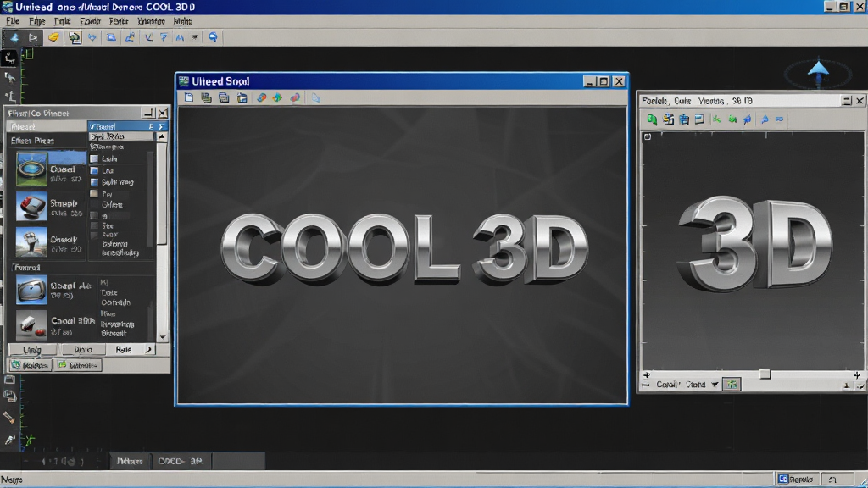Toggle the square beside 'Lne' in effects list
Viewport: 868px width, 488px height.
pos(94,170)
